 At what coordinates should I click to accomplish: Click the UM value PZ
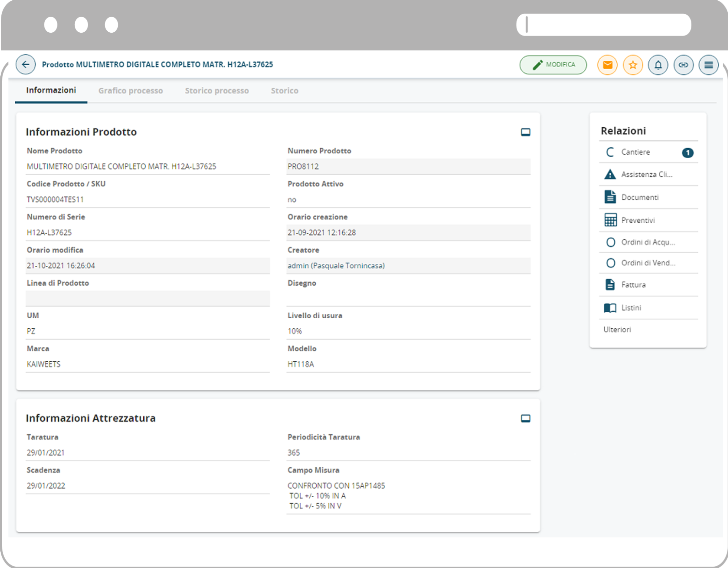click(x=31, y=331)
